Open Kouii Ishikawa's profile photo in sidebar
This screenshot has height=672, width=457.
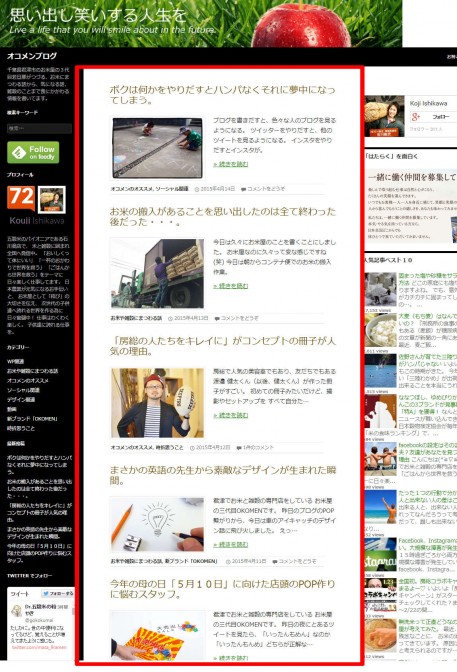click(x=52, y=199)
